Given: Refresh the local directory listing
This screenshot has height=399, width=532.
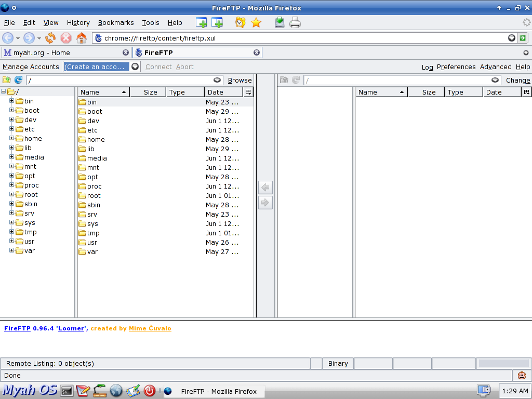Looking at the screenshot, I should click(18, 80).
